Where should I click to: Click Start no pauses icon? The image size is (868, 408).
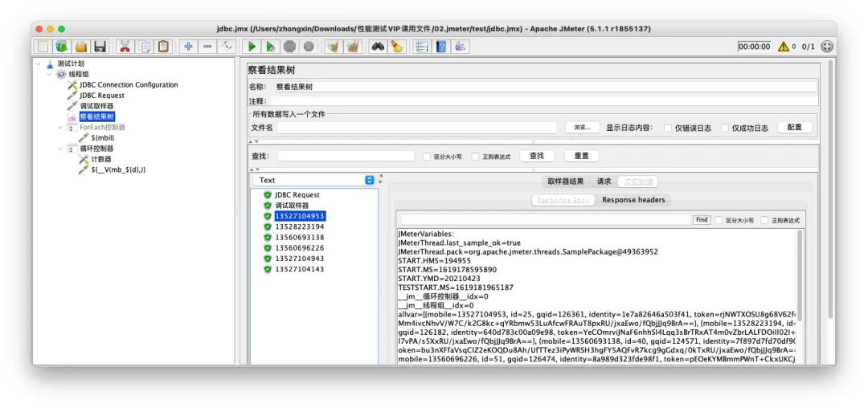(271, 47)
